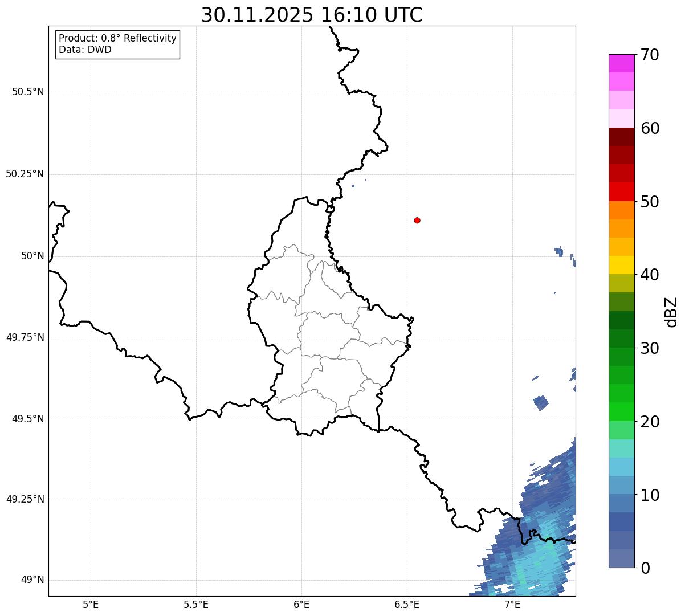Click the 'Product: 0.8° Reflectivity' label
The image size is (685, 616).
[118, 38]
